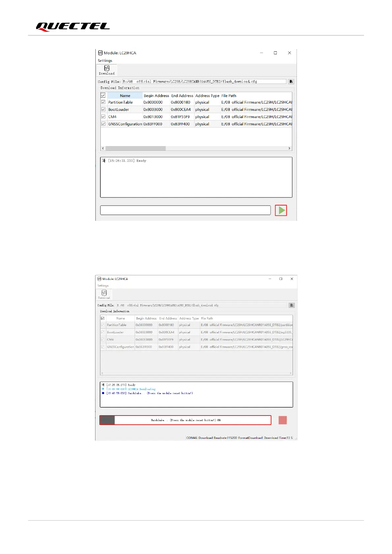Viewport: 392px width, 554px height.
Task: Click the '[15:26:31.233] Ready' log text
Action: (127, 161)
